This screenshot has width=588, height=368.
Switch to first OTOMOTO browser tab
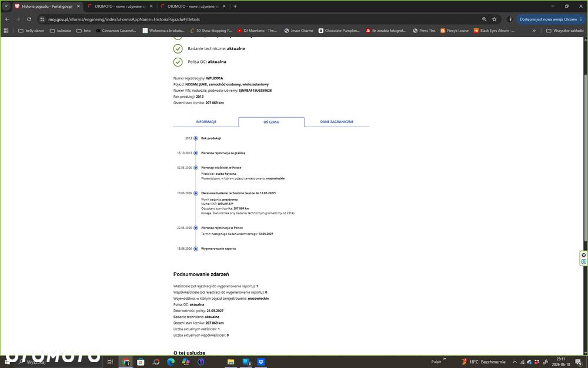119,6
